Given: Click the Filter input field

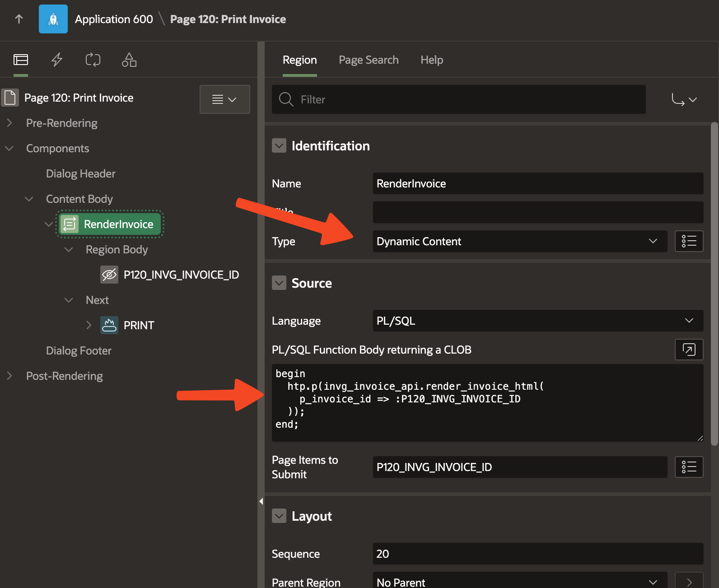Looking at the screenshot, I should pyautogui.click(x=459, y=99).
